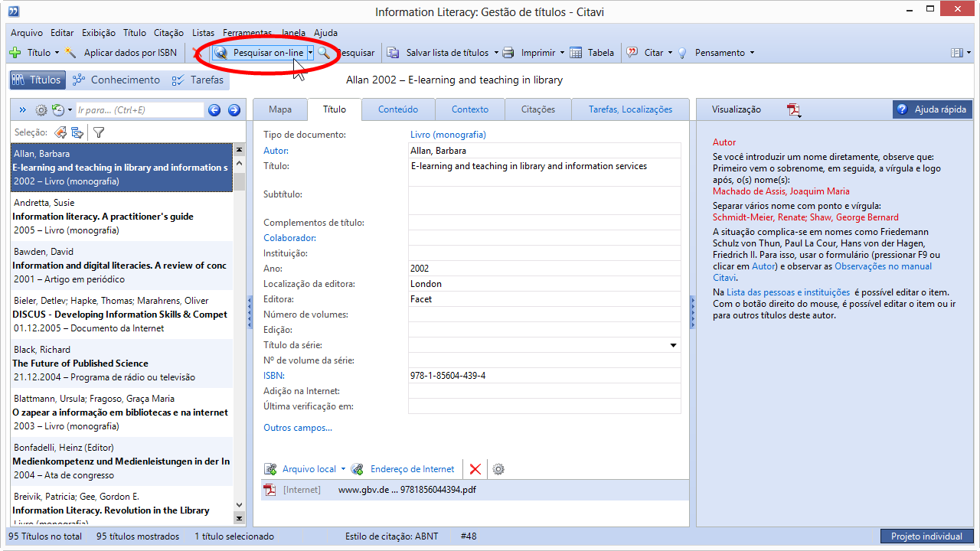The image size is (980, 551).
Task: Open the Arquivo menu
Action: (27, 33)
